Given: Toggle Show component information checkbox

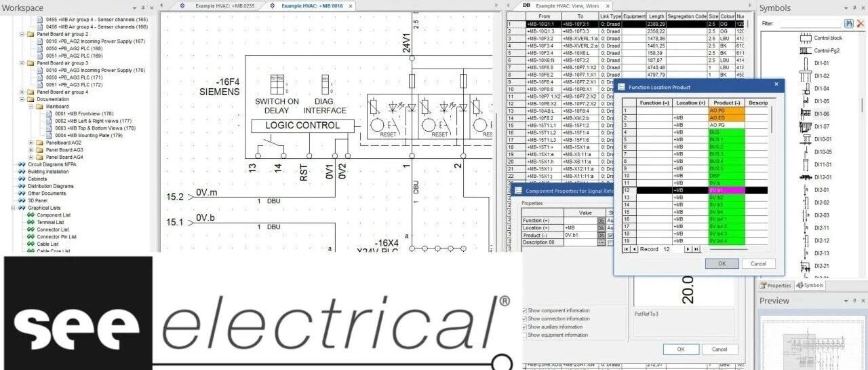Looking at the screenshot, I should tap(525, 310).
